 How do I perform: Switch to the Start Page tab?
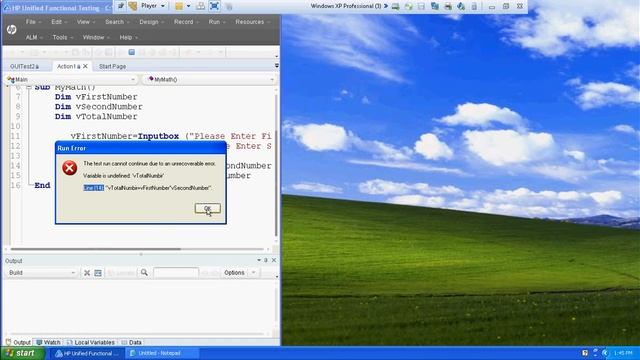point(112,66)
